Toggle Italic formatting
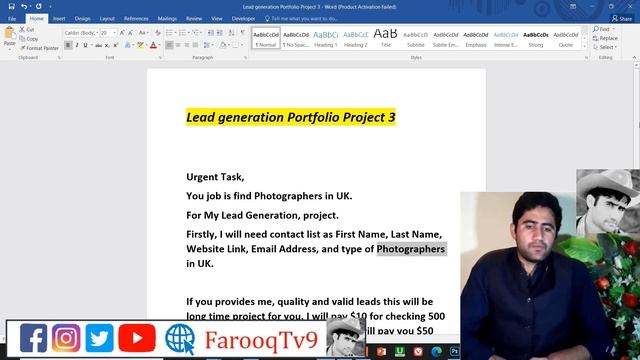The height and width of the screenshot is (360, 640). 77,45
